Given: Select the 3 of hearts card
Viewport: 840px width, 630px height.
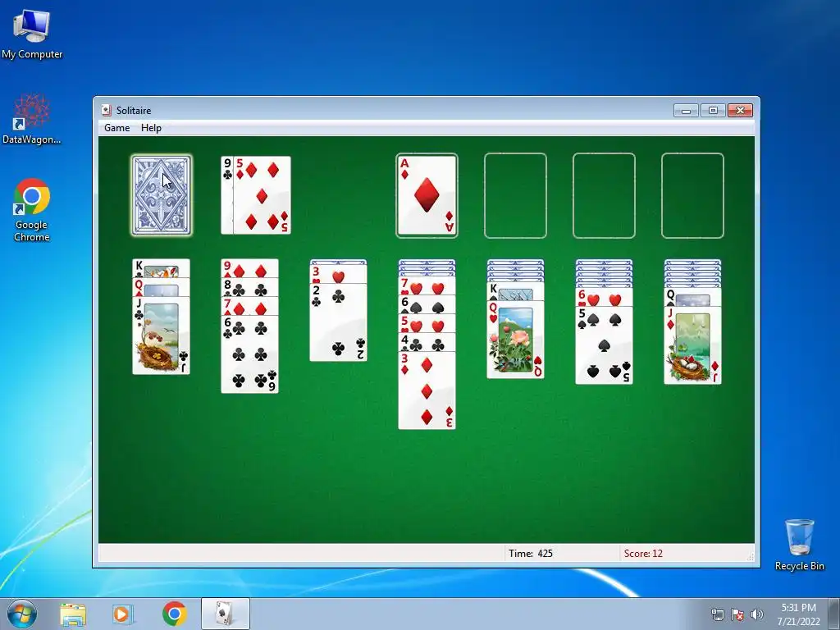Looking at the screenshot, I should [339, 274].
